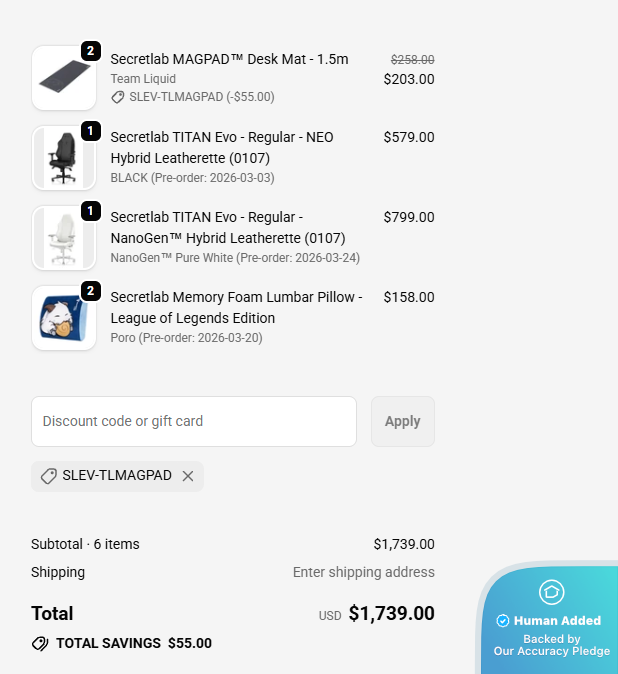Click the Human Added house badge icon

551,592
